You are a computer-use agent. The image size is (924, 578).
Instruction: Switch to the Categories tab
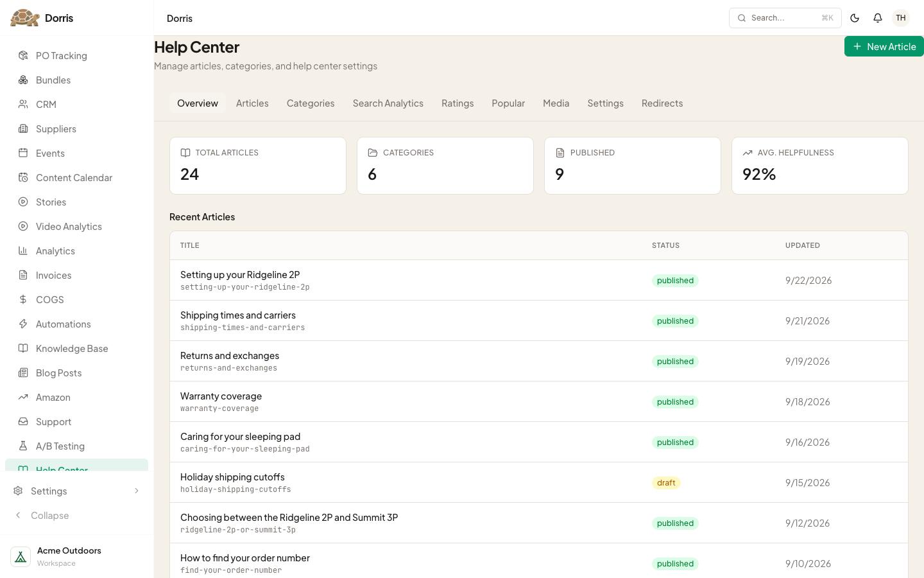311,103
